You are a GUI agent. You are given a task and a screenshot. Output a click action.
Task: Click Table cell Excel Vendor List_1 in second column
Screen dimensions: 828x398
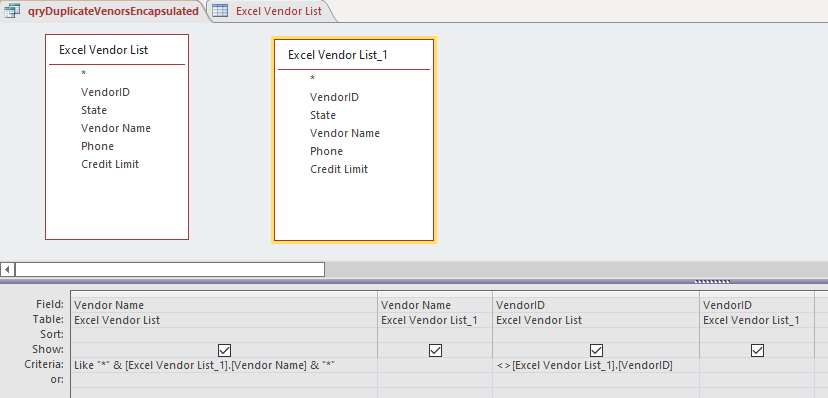(435, 320)
